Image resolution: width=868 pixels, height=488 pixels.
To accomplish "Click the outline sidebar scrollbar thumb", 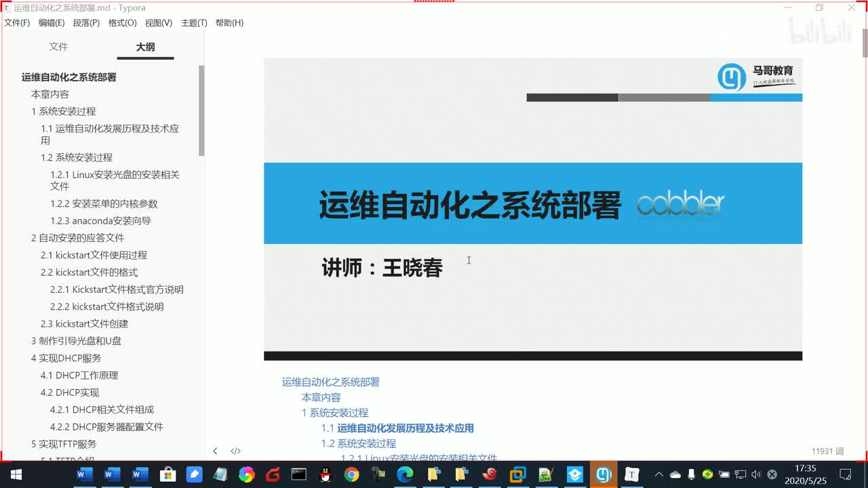I will click(x=201, y=111).
